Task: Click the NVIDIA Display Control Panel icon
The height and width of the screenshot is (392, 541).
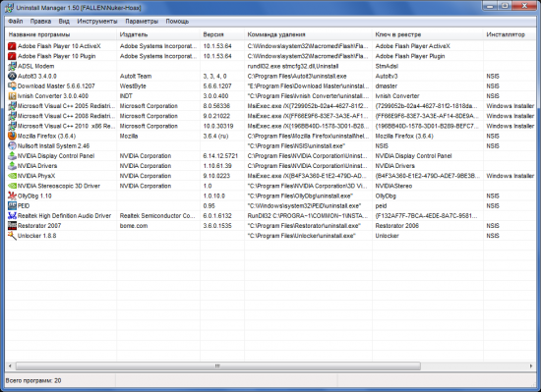Action: 12,156
